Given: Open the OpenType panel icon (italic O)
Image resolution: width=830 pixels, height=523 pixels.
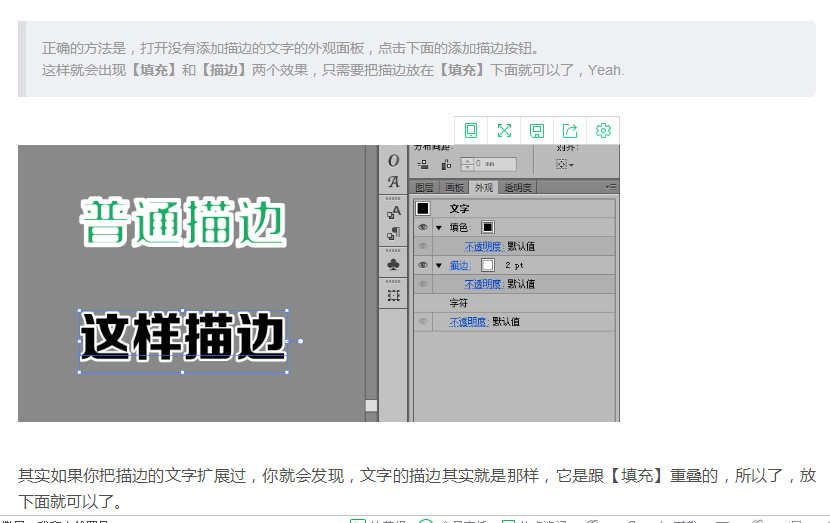Looking at the screenshot, I should tap(393, 160).
